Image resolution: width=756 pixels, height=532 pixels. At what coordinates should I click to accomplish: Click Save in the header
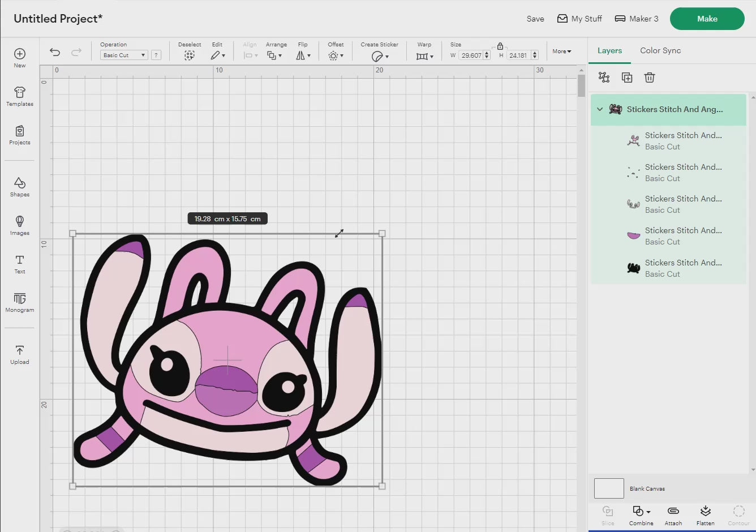535,19
